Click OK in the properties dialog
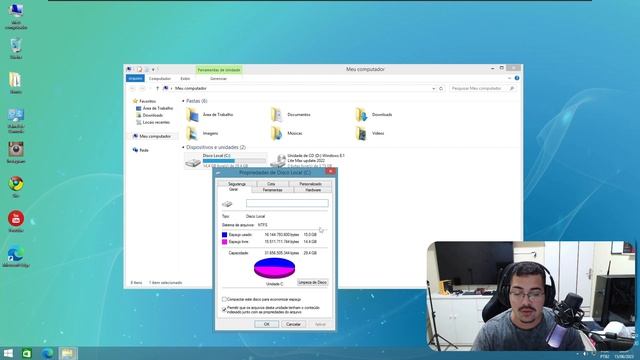Viewport: 640px width, 360px height. pyautogui.click(x=267, y=324)
